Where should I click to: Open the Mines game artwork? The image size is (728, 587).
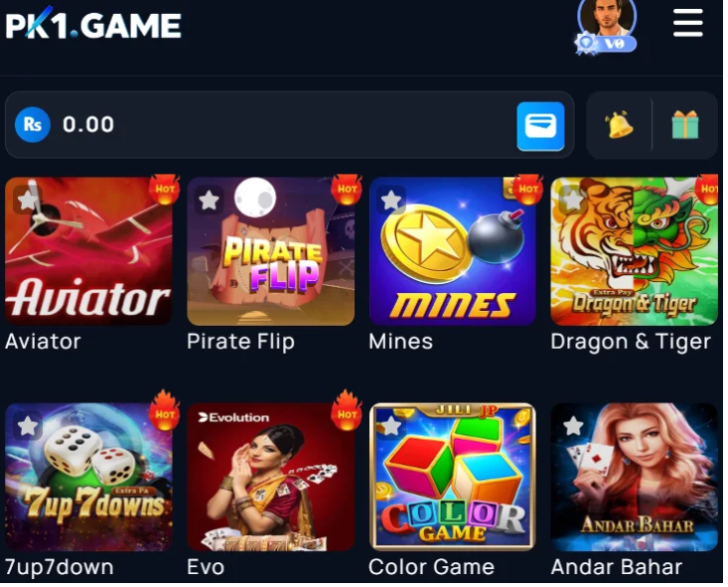click(x=452, y=251)
